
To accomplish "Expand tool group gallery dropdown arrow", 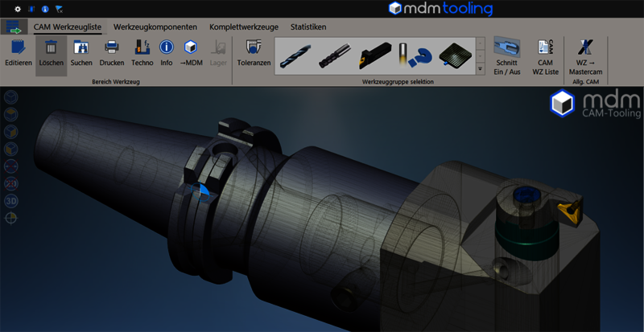I will pyautogui.click(x=481, y=70).
